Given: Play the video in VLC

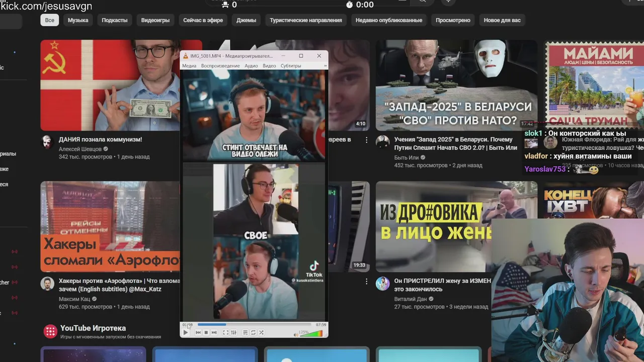Looking at the screenshot, I should pos(186,332).
